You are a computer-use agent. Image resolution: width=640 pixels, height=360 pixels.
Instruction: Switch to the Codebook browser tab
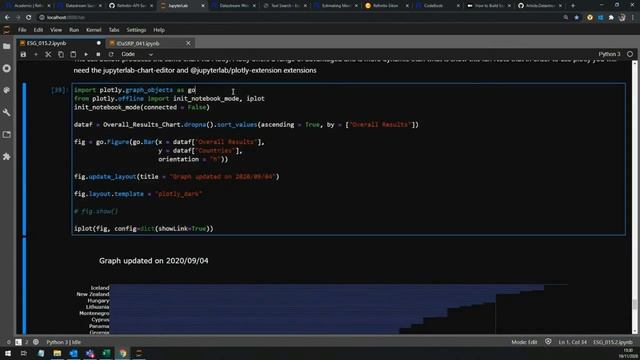(x=438, y=6)
